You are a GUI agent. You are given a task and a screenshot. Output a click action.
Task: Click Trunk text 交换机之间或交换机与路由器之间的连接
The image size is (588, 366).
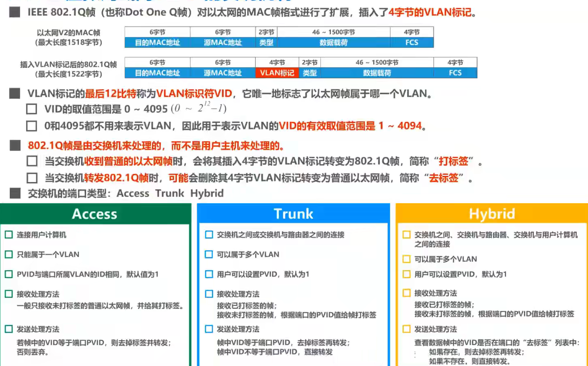click(281, 235)
